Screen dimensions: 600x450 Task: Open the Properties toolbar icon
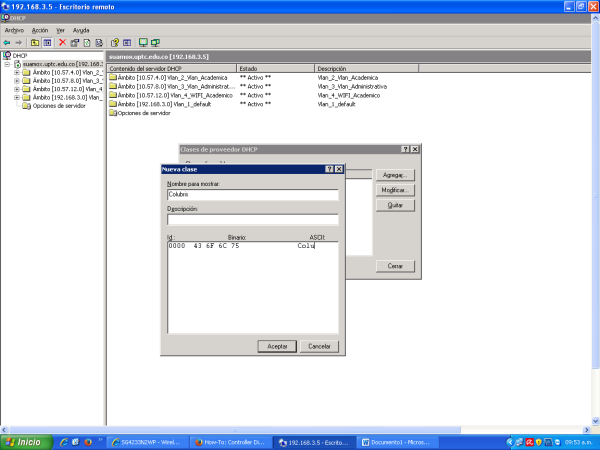(x=75, y=42)
